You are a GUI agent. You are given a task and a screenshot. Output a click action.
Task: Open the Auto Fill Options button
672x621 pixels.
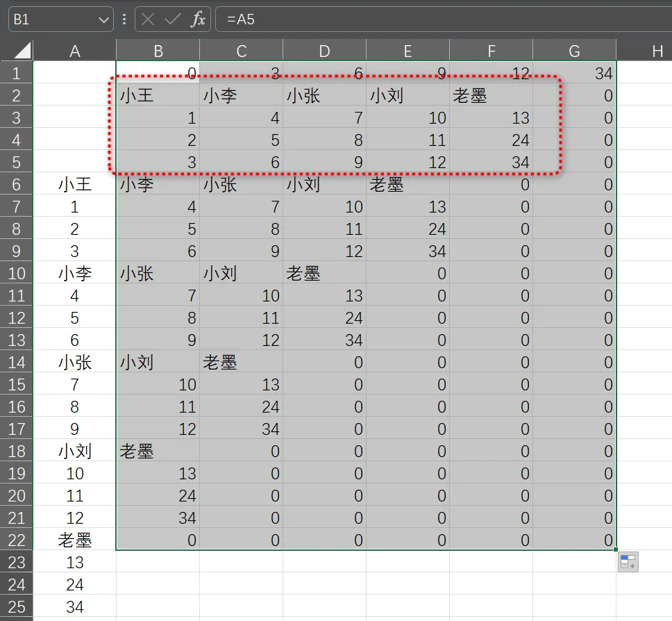(628, 562)
